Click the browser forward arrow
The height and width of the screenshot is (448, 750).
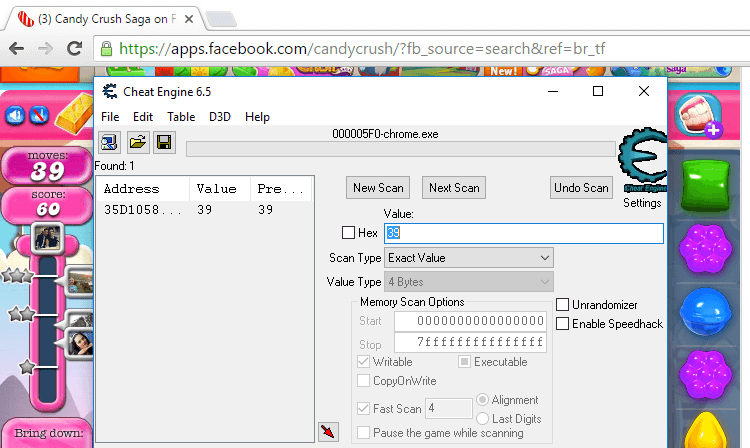click(x=45, y=48)
